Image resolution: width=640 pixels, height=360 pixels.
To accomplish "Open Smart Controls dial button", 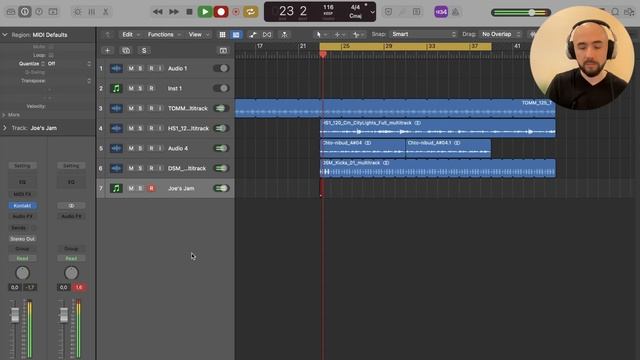I will [x=78, y=12].
